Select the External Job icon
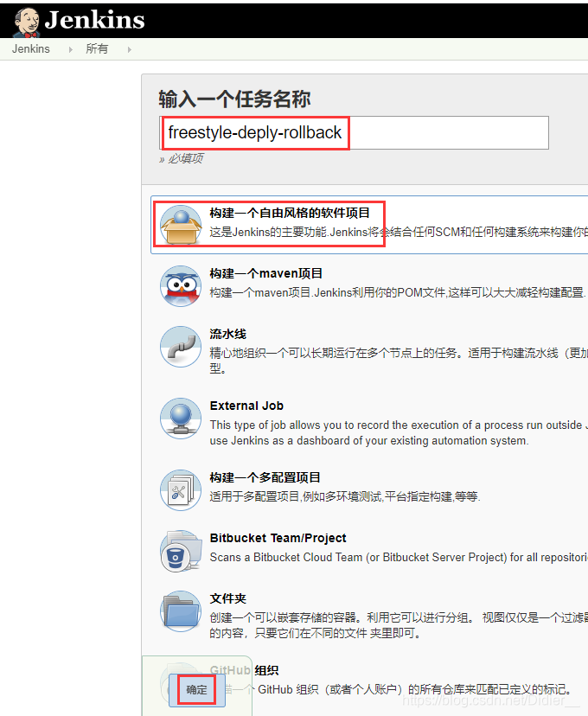Image resolution: width=588 pixels, height=716 pixels. pyautogui.click(x=181, y=419)
